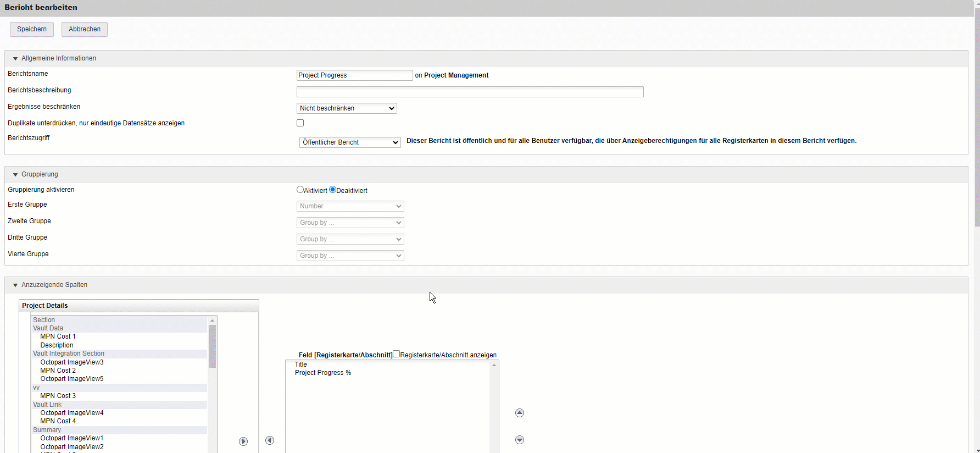Open the Erste Gruppe dropdown
This screenshot has width=980, height=453.
point(350,206)
